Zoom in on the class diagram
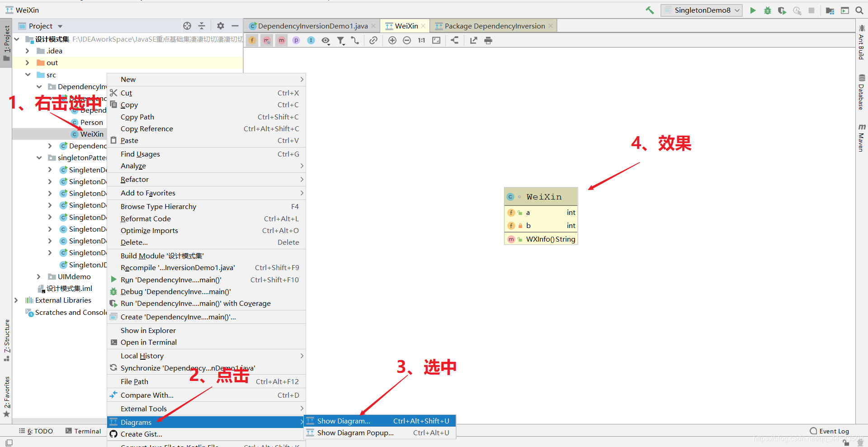This screenshot has width=868, height=447. 392,40
